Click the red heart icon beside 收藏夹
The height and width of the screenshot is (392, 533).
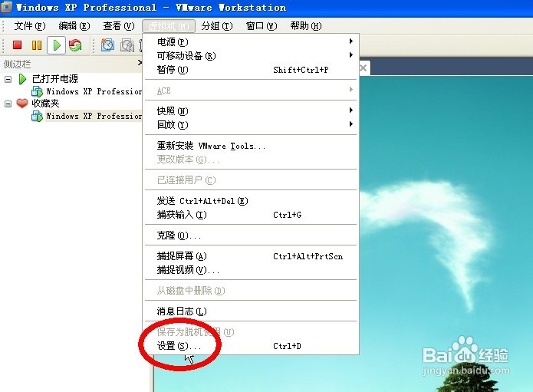22,103
